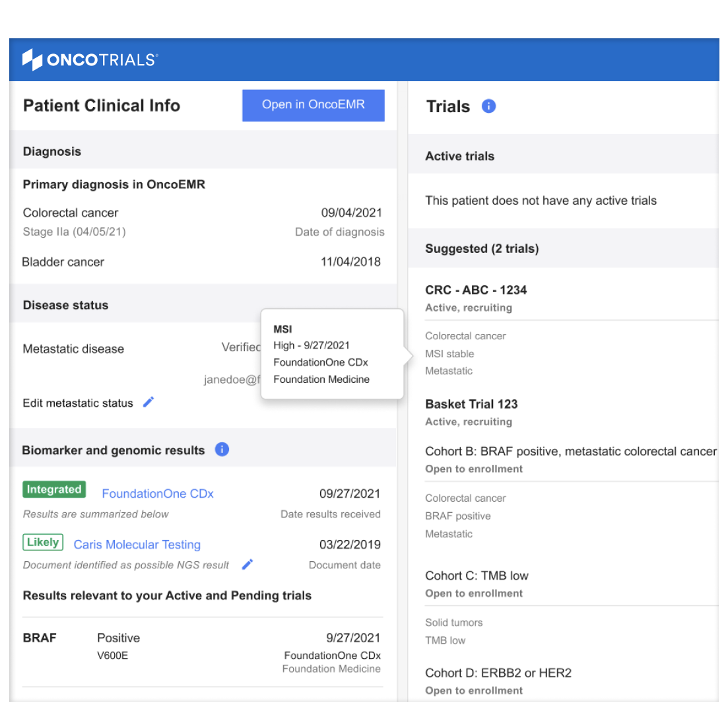Open the info tooltip beside the Trials heading
The image size is (728, 711).
[x=488, y=106]
